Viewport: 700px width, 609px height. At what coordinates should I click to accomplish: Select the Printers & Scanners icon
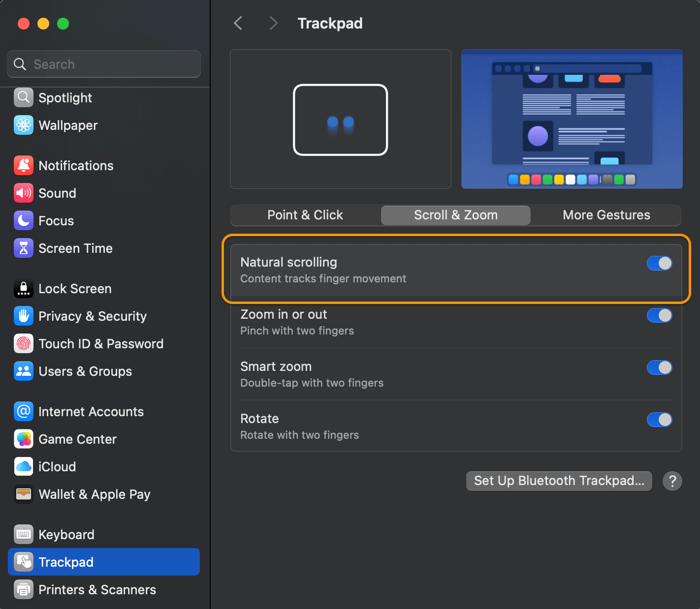[23, 589]
